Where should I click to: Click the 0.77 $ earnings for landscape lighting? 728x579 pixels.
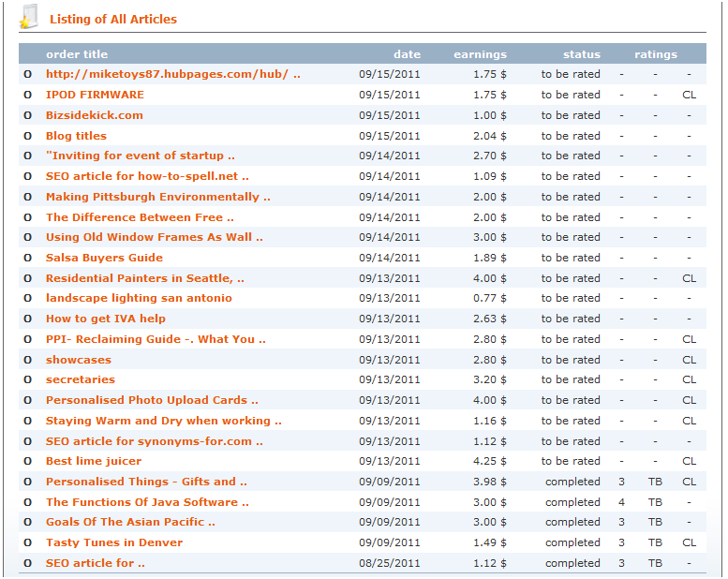click(489, 298)
